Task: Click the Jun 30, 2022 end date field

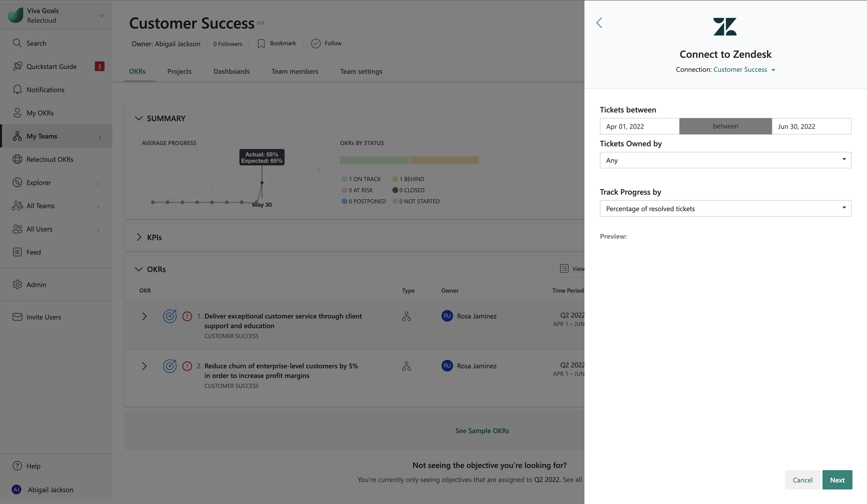Action: coord(812,126)
